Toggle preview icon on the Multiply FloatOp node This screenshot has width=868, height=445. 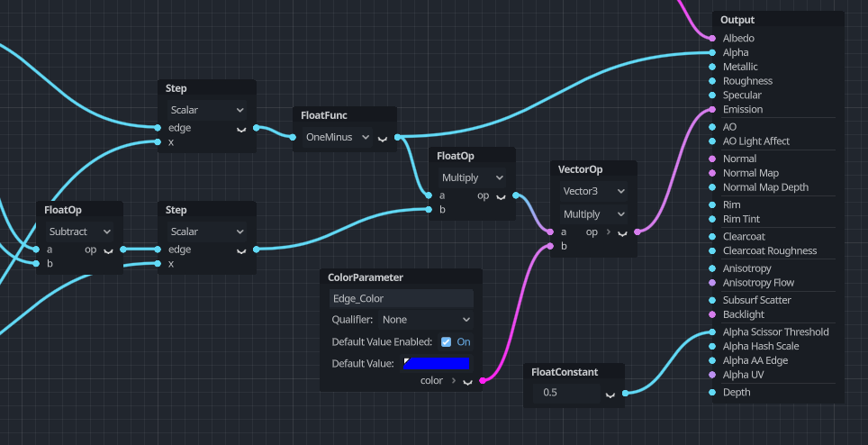[501, 196]
